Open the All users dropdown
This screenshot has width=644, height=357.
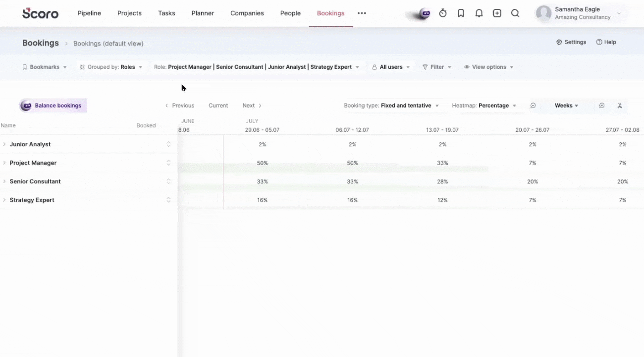[x=391, y=67]
